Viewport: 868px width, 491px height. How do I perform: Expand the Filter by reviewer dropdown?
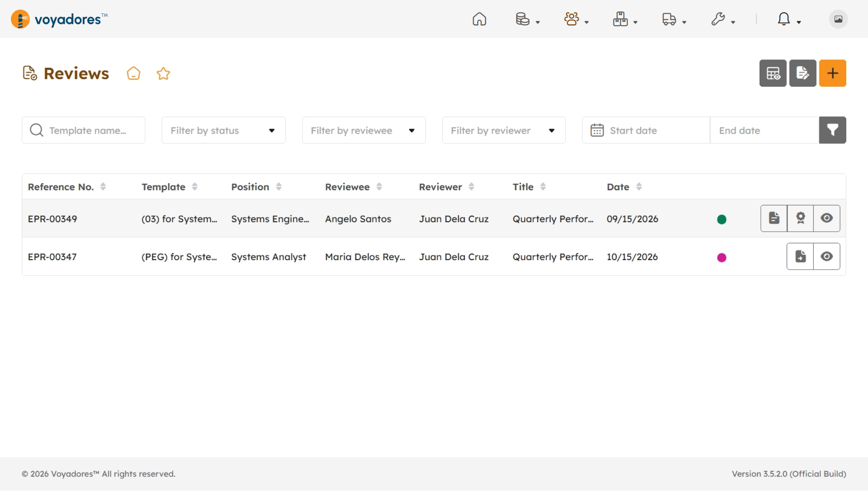504,130
